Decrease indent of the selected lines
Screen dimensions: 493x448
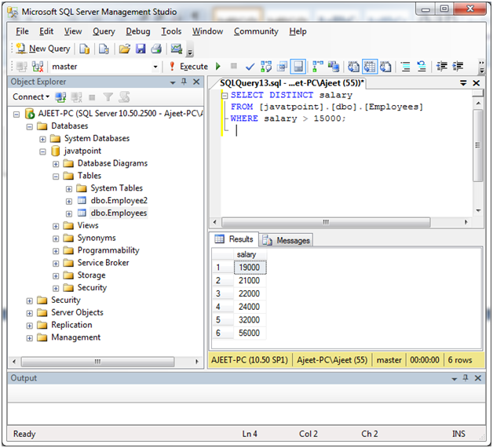tap(442, 66)
